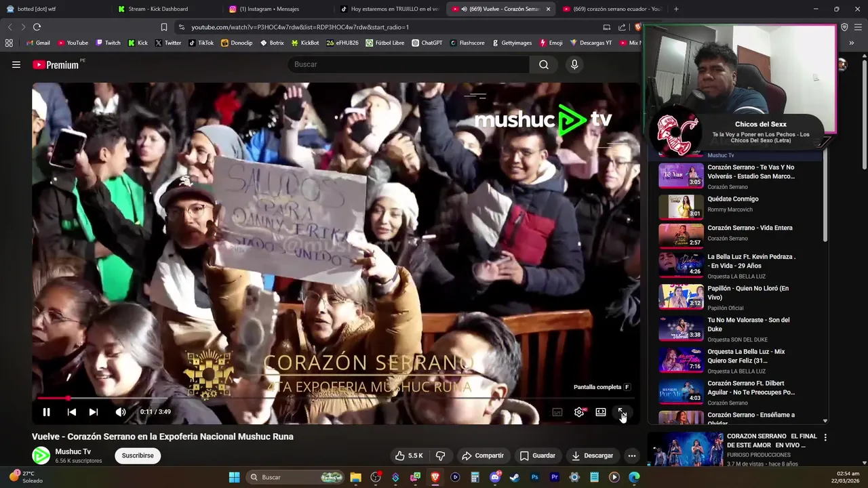Reload the page in browser toolbar
The height and width of the screenshot is (488, 868).
[37, 27]
